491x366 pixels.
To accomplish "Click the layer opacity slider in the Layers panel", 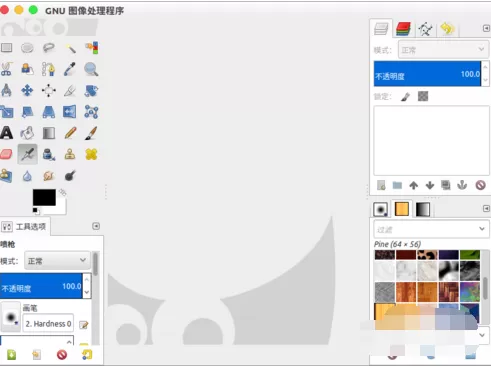I will pos(427,74).
